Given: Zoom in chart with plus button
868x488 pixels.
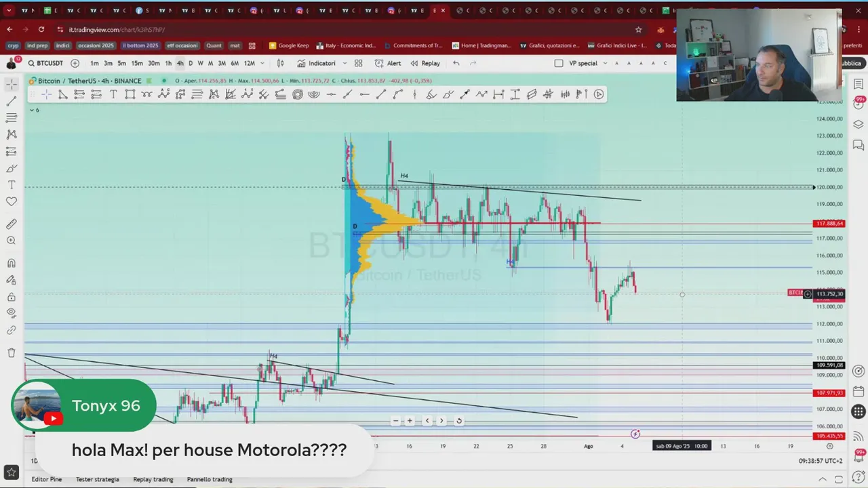Looking at the screenshot, I should [x=410, y=421].
